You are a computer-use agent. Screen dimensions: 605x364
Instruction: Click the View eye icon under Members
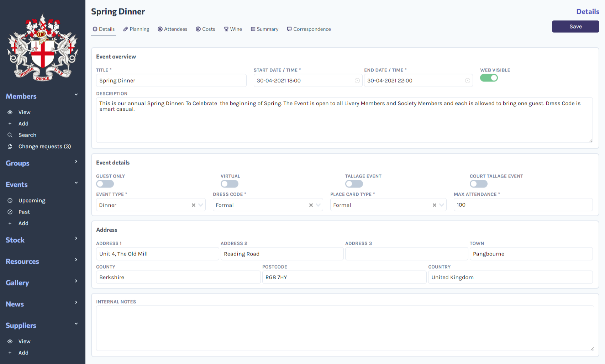(x=10, y=112)
